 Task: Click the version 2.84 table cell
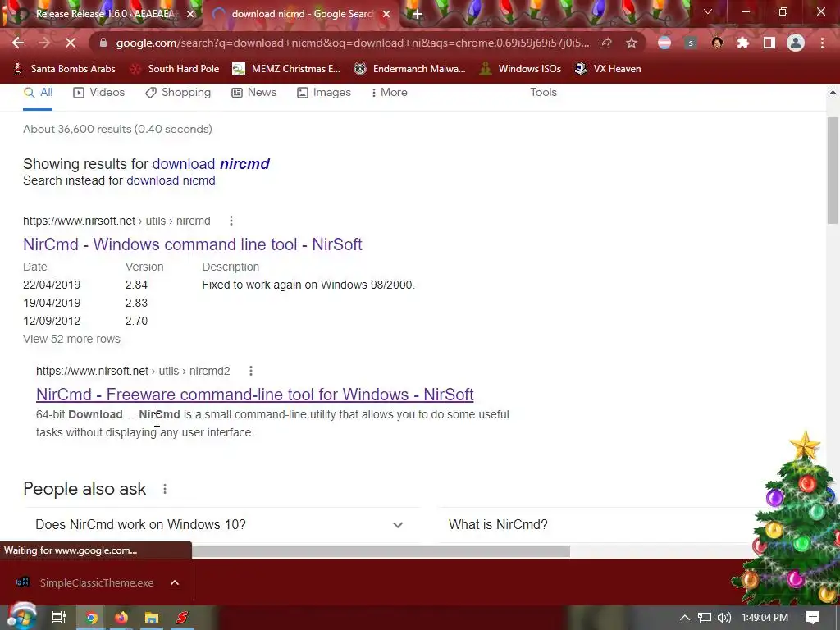(136, 285)
